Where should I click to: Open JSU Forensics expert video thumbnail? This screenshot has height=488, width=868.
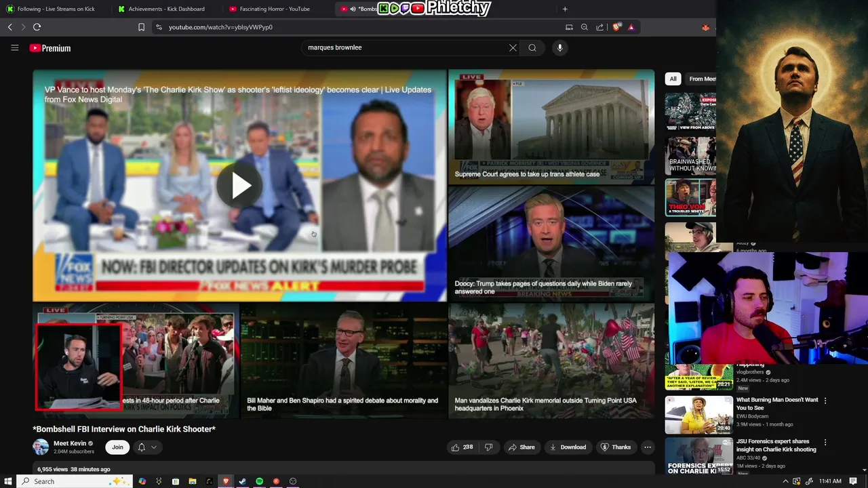pos(699,455)
